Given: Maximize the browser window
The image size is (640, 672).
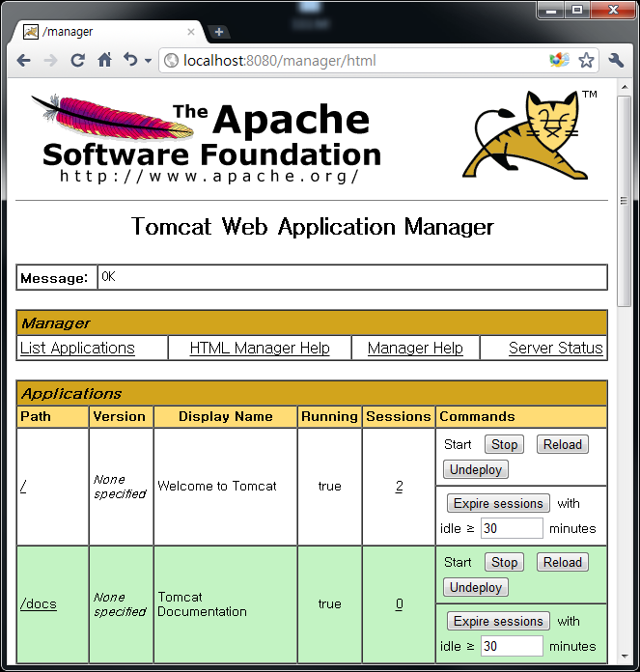Looking at the screenshot, I should click(x=577, y=11).
